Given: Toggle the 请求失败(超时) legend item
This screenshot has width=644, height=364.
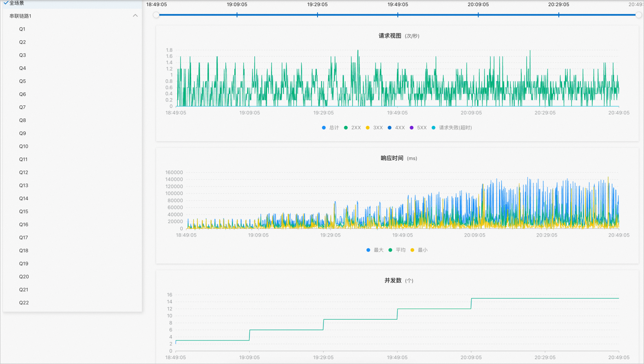Looking at the screenshot, I should tap(452, 128).
